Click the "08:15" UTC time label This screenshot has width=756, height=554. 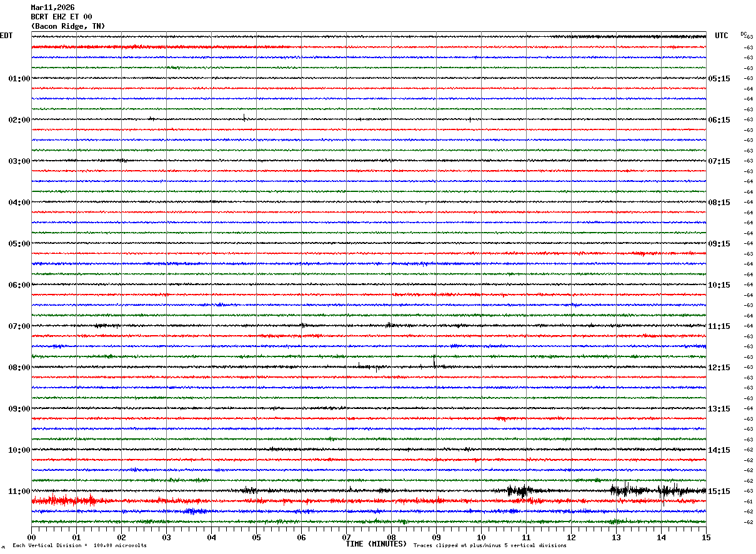(x=719, y=203)
